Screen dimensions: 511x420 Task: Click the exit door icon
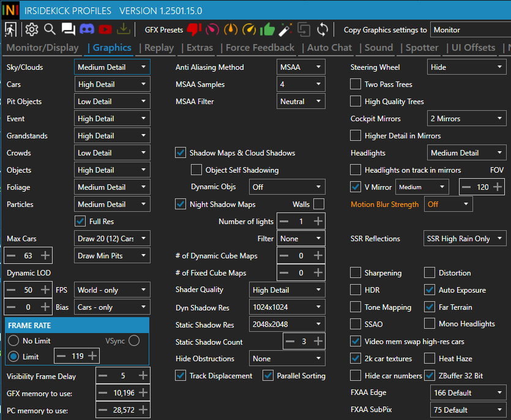(x=11, y=29)
